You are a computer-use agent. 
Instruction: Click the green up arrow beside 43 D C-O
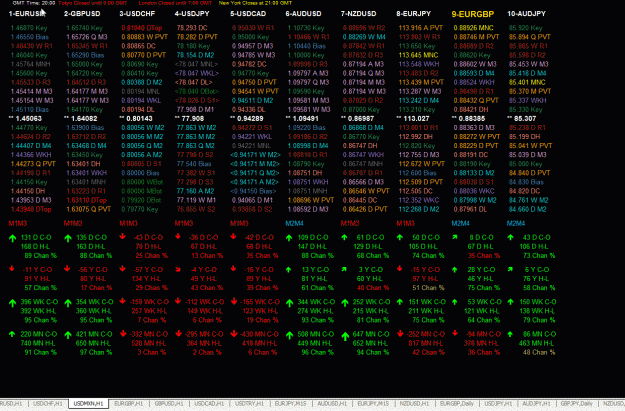tap(510, 237)
